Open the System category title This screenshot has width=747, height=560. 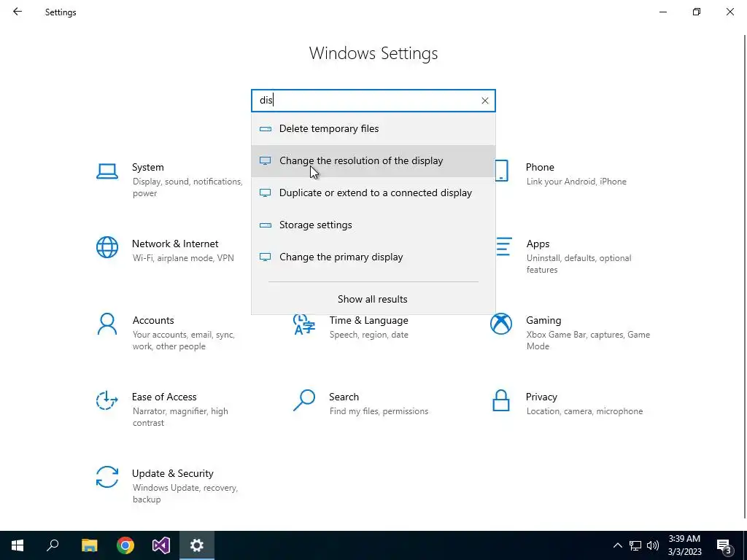point(147,167)
